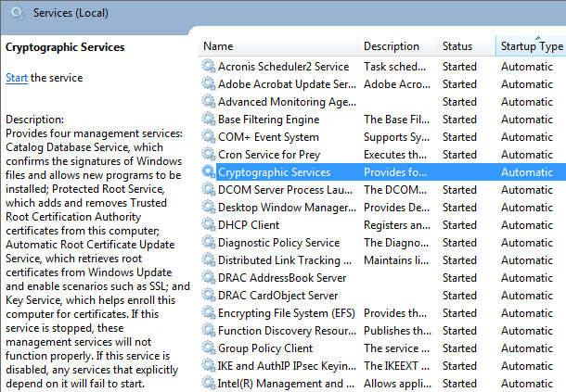This screenshot has height=392, width=566.
Task: Select the Base Filtering Engine gear icon
Action: [x=208, y=119]
